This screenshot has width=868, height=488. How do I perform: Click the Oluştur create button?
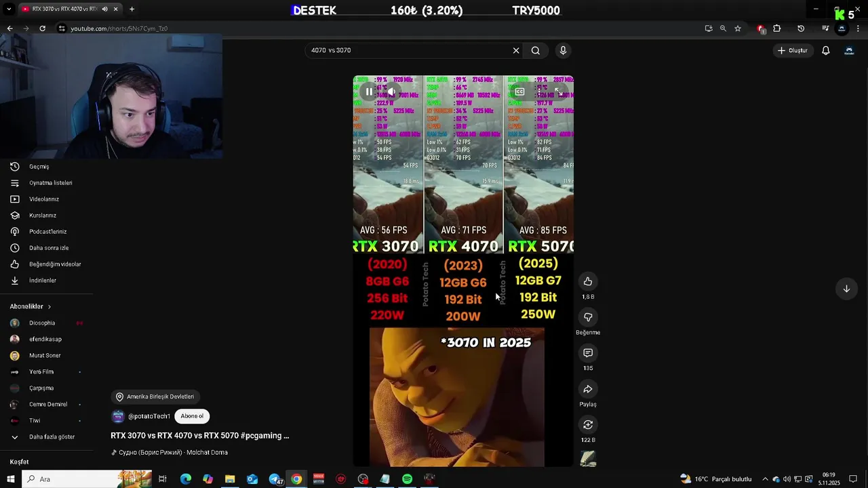click(793, 50)
